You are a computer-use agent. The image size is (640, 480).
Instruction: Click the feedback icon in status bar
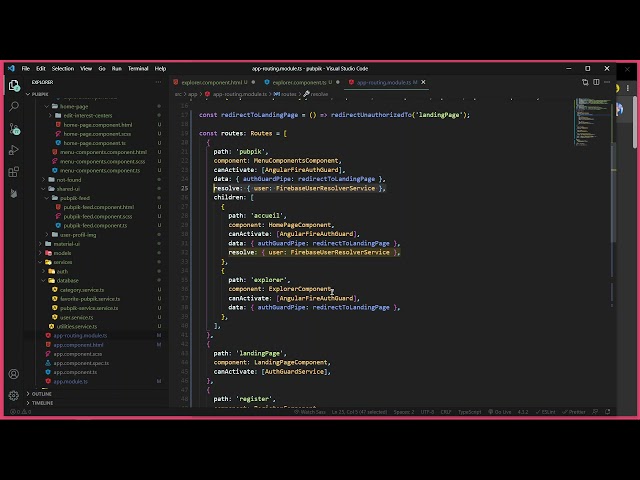coord(596,412)
